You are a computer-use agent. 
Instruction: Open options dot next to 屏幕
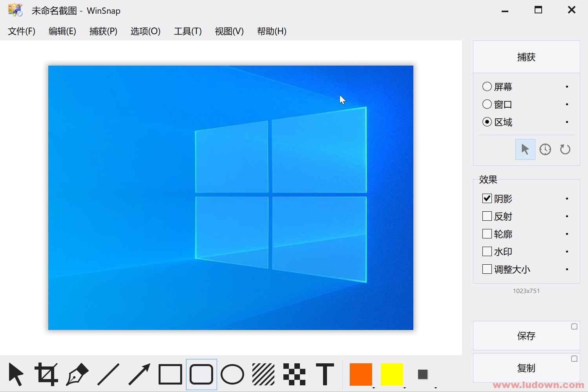pyautogui.click(x=567, y=86)
